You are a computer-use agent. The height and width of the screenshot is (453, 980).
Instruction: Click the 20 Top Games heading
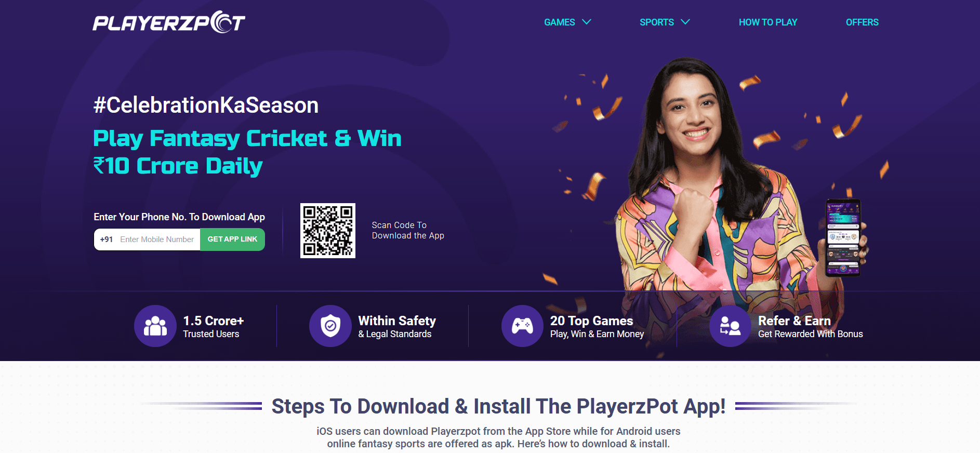[x=591, y=321]
